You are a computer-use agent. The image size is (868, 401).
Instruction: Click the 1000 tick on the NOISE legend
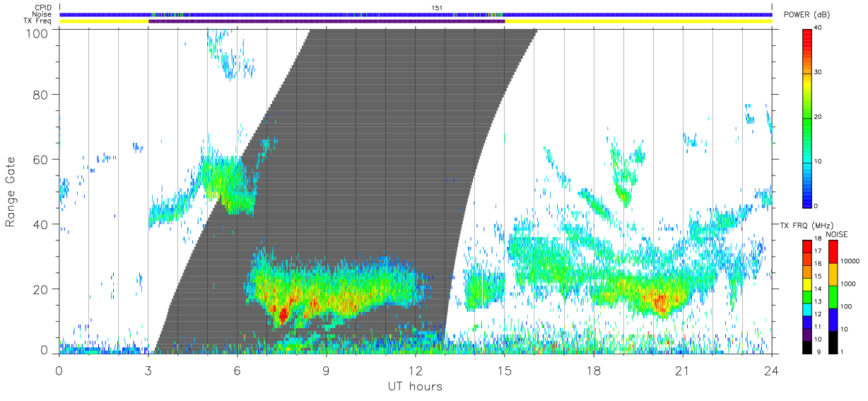click(x=850, y=284)
